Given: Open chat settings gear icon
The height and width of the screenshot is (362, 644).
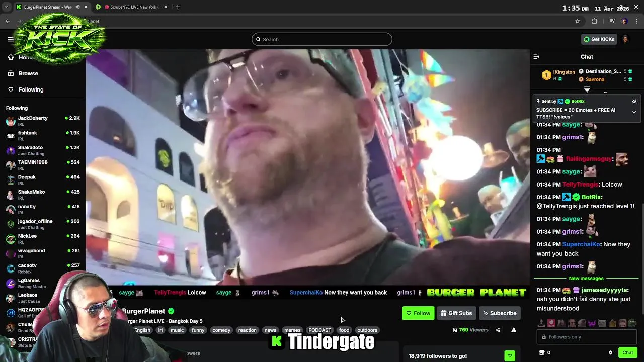Looking at the screenshot, I should point(610,353).
